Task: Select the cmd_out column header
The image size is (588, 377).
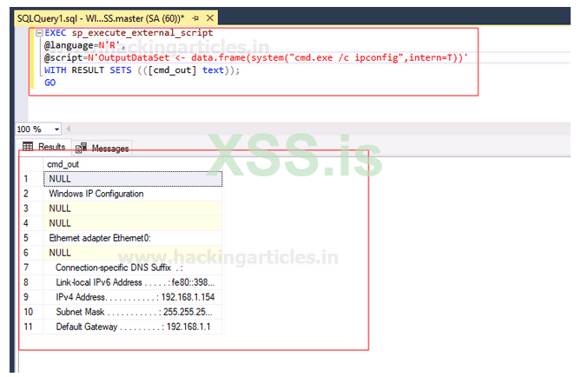Action: (133, 164)
